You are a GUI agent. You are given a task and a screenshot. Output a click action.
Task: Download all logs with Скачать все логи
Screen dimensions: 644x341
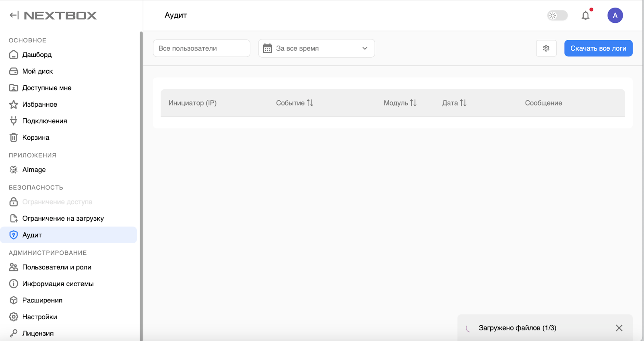point(598,48)
